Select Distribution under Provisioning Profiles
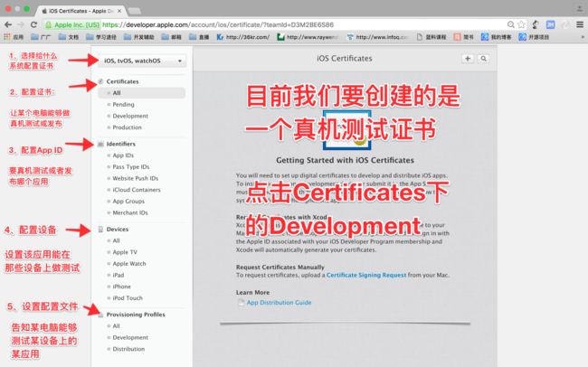Viewport: 588px width, 367px height. 128,349
